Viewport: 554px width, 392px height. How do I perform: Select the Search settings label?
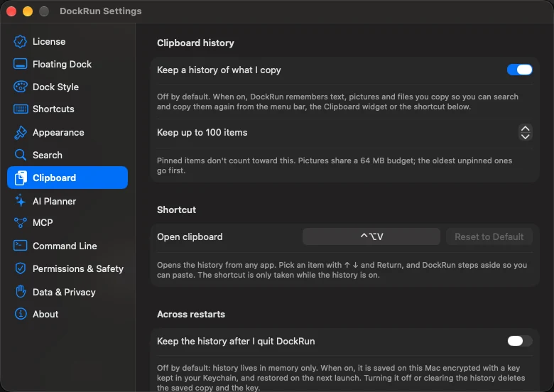(48, 155)
